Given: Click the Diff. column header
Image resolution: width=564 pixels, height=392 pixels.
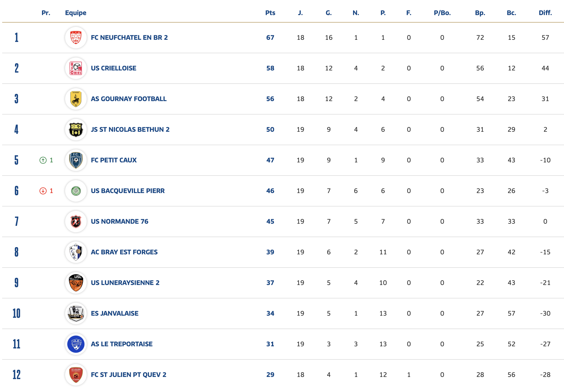Looking at the screenshot, I should [545, 13].
